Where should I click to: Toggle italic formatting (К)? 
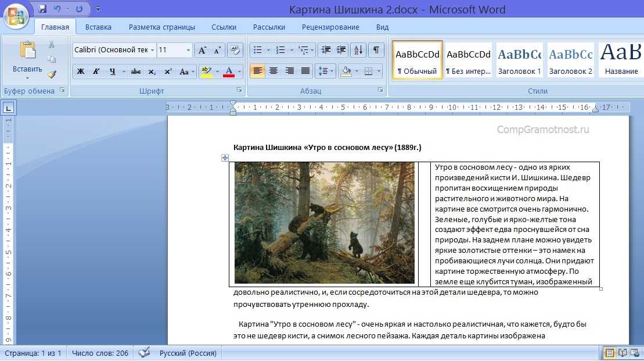pyautogui.click(x=96, y=72)
